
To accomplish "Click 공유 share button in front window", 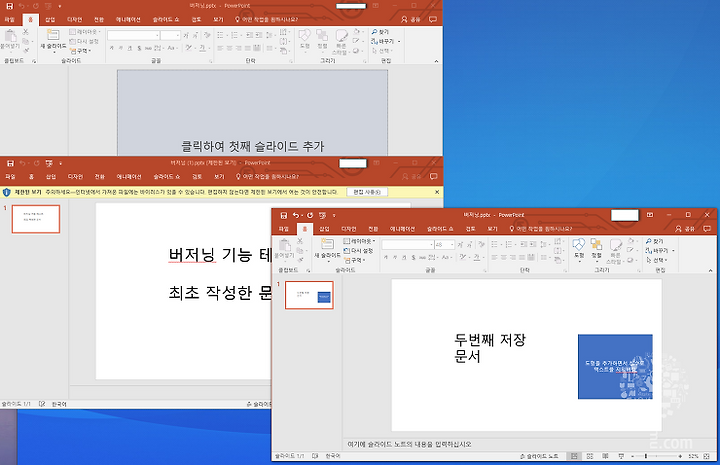I will (x=686, y=229).
